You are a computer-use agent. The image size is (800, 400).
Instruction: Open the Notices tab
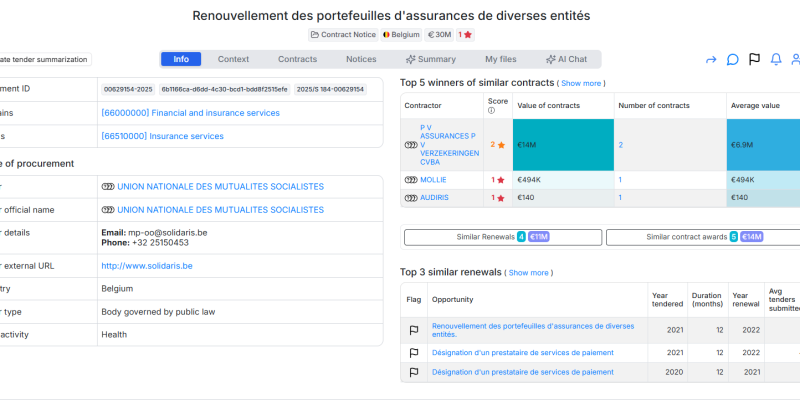(x=361, y=59)
